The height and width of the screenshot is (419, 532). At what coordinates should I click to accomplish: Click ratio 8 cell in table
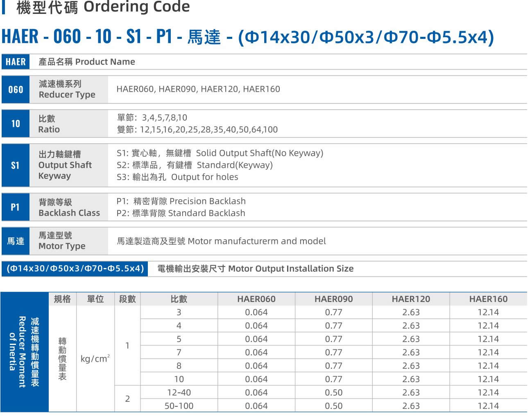pos(179,366)
